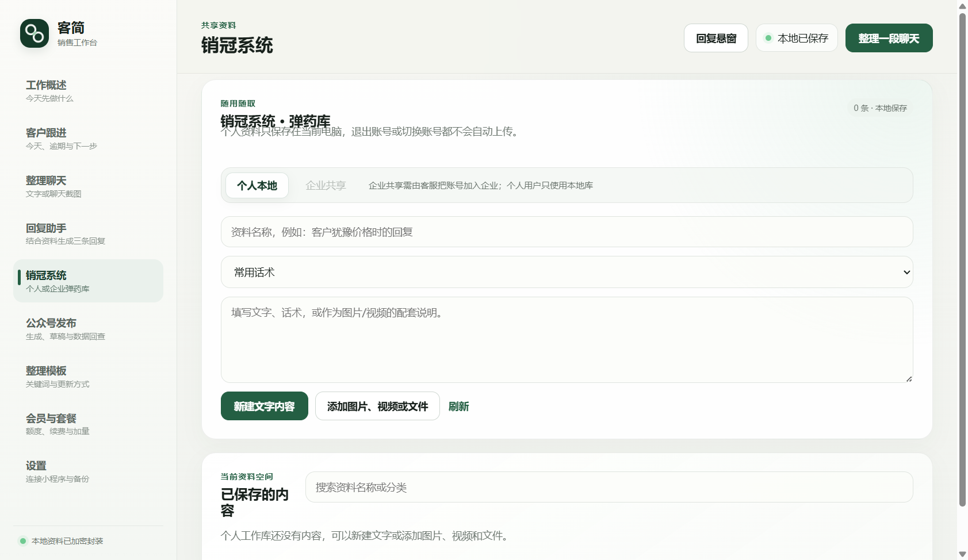Open 回复助手 in the sidebar
Screen dimensions: 968x560
pyautogui.click(x=88, y=234)
